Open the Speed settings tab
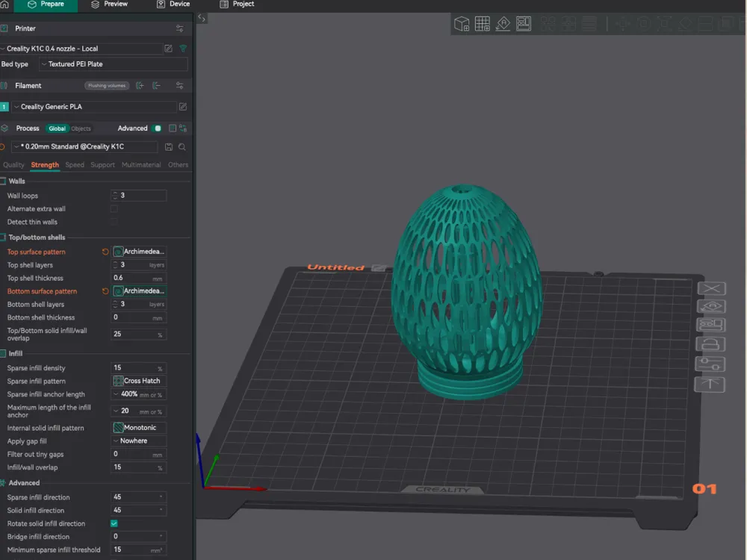Viewport: 747px width, 560px height. [74, 165]
